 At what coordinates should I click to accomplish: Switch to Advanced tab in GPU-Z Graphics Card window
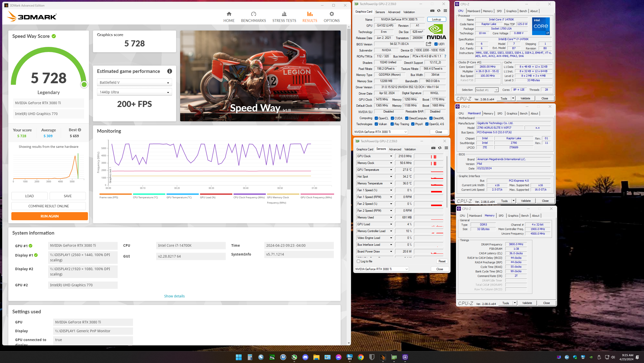coord(394,12)
